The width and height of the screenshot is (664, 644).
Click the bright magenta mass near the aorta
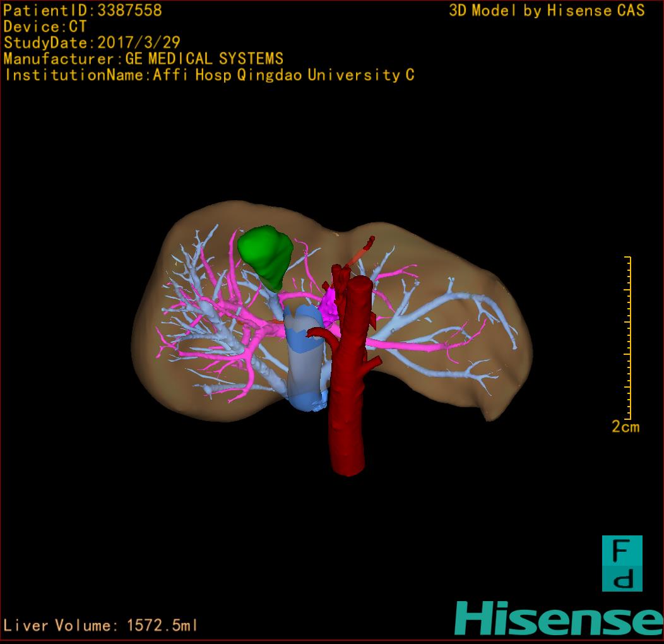pos(328,306)
